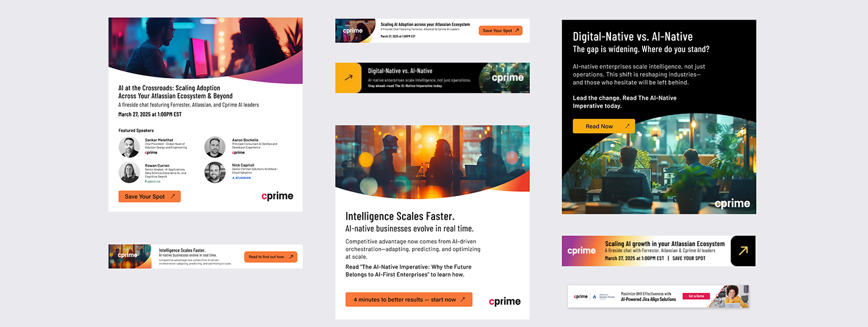Click the 'Read to find out how' button

[x=271, y=257]
